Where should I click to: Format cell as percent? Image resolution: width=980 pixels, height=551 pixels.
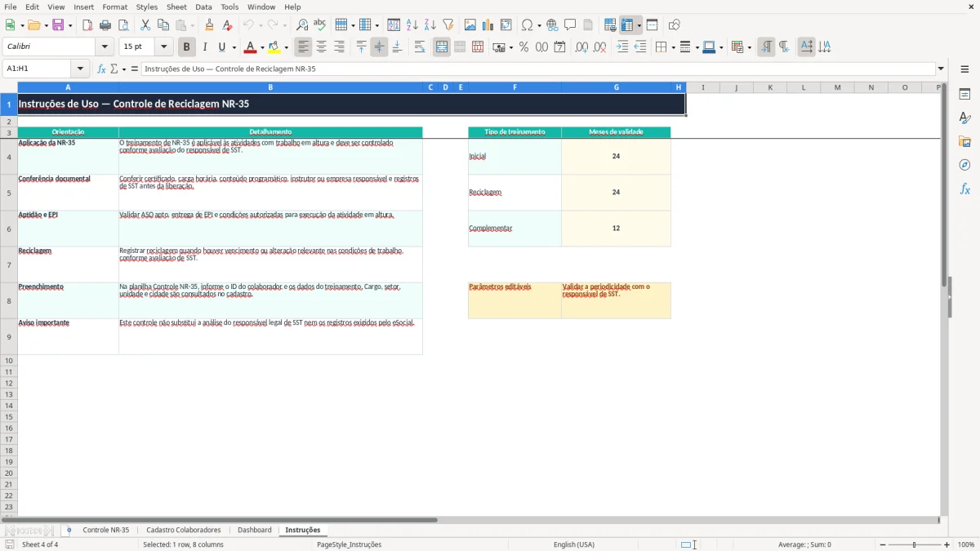pyautogui.click(x=523, y=47)
